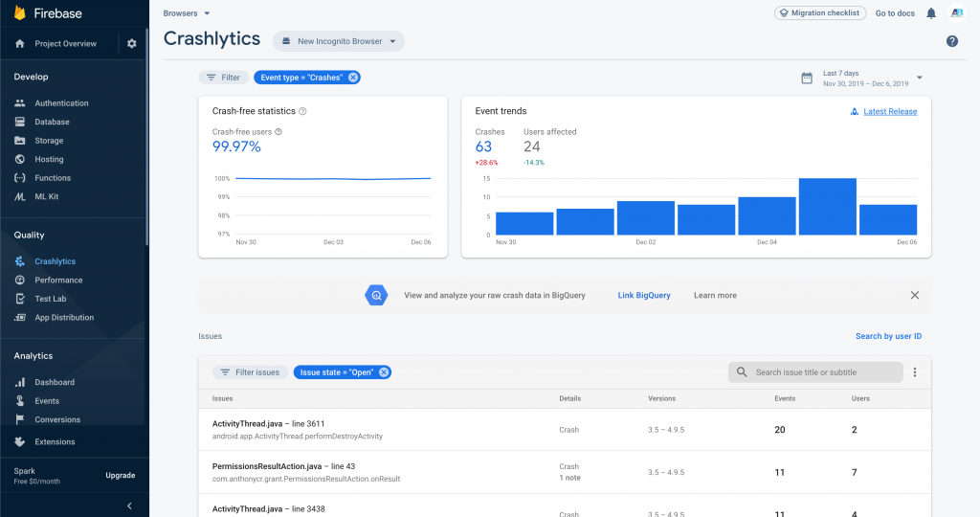Select Storage in sidebar
Image resolution: width=980 pixels, height=517 pixels.
(49, 141)
